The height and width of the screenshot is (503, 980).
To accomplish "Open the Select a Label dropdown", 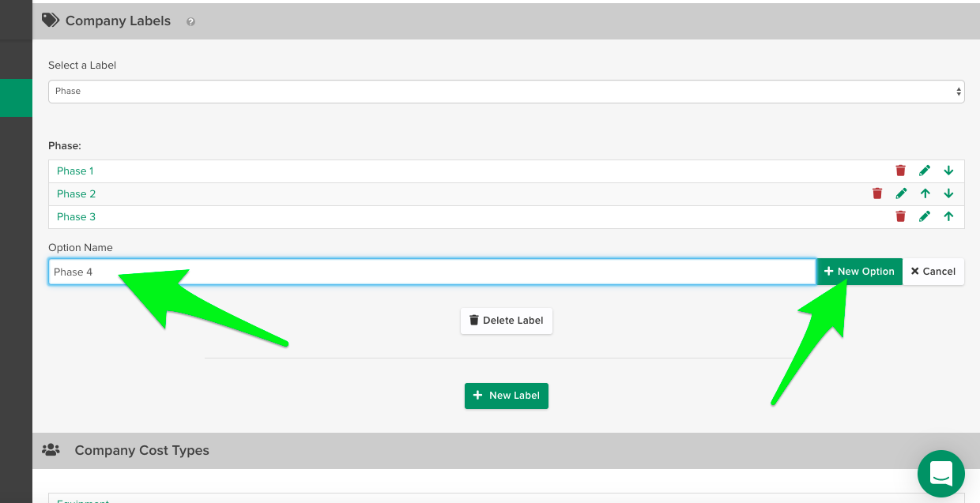I will coord(507,91).
